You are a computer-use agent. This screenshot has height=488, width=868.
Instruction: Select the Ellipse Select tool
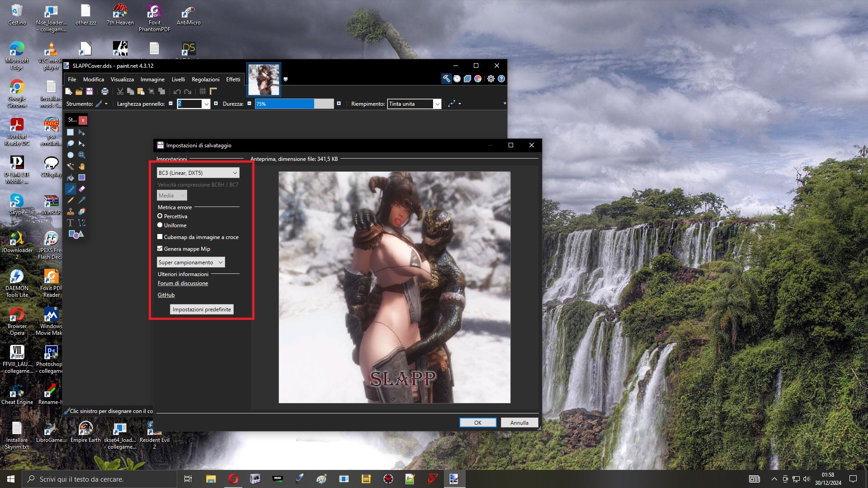(70, 155)
